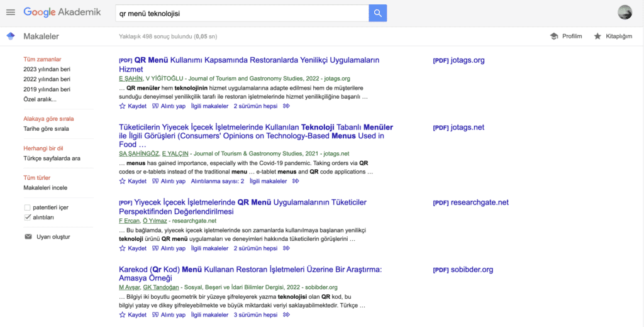
Task: Open 3 sürümün hepsi for Karekod result
Action: (255, 314)
